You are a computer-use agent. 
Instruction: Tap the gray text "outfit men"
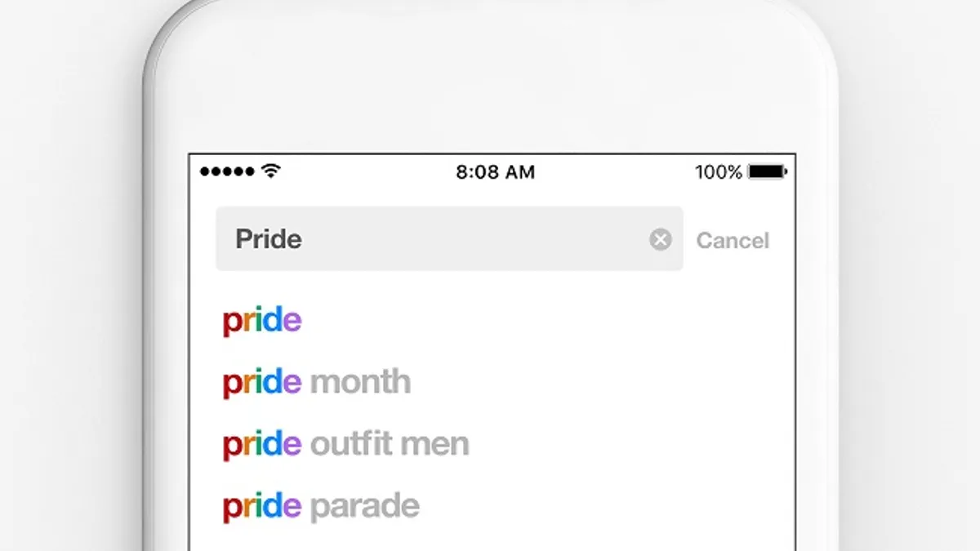pyautogui.click(x=390, y=444)
